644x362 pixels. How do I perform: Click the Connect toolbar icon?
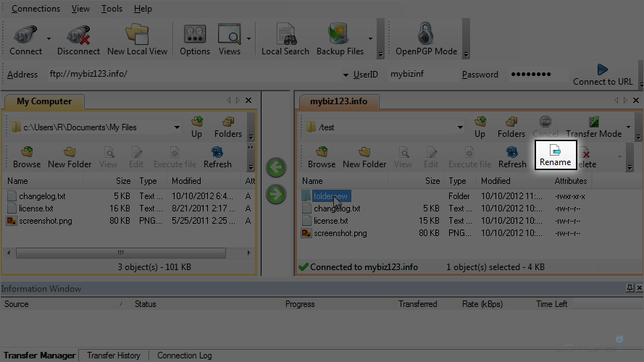pos(25,39)
